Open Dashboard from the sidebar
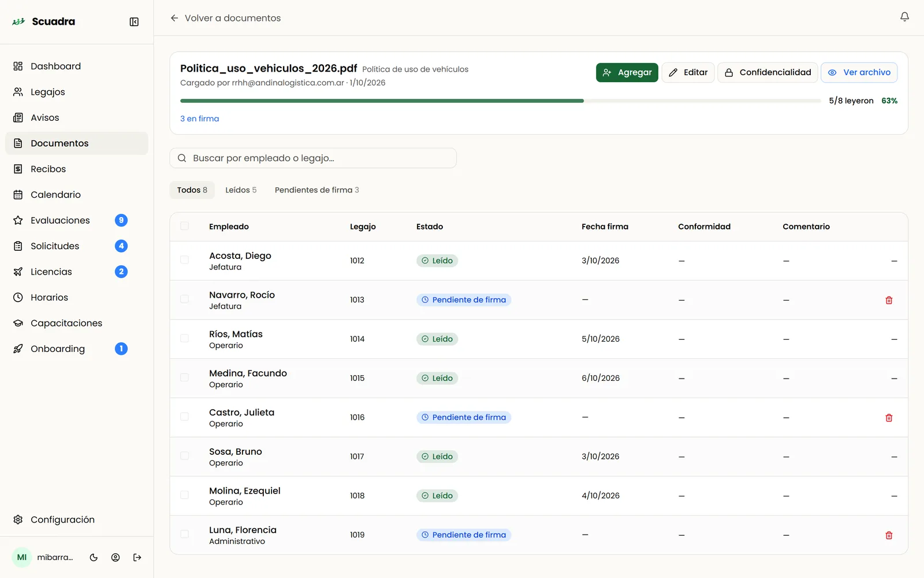The height and width of the screenshot is (578, 924). click(77, 66)
